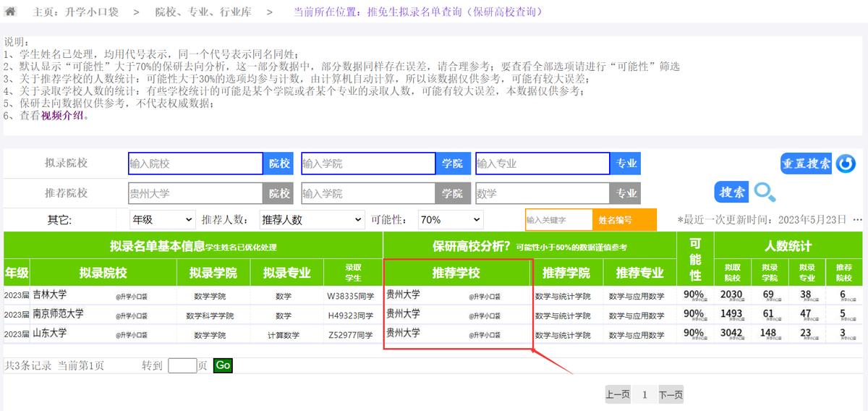Click the 上一页 button

coord(618,395)
